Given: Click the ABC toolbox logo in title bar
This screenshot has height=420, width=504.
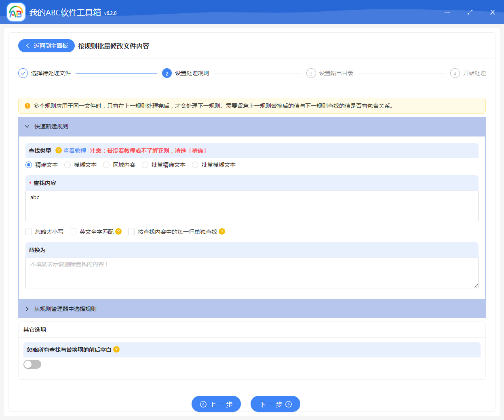Looking at the screenshot, I should 15,12.
